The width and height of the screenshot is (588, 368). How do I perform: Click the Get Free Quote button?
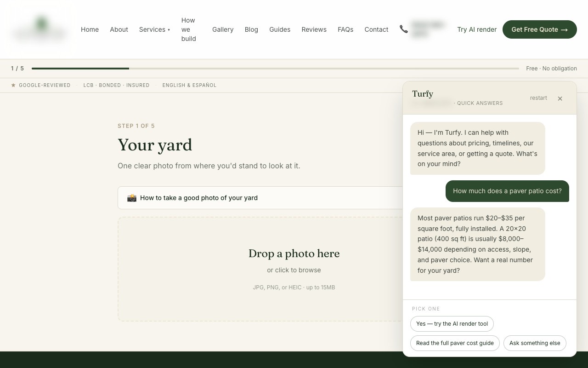pyautogui.click(x=540, y=29)
